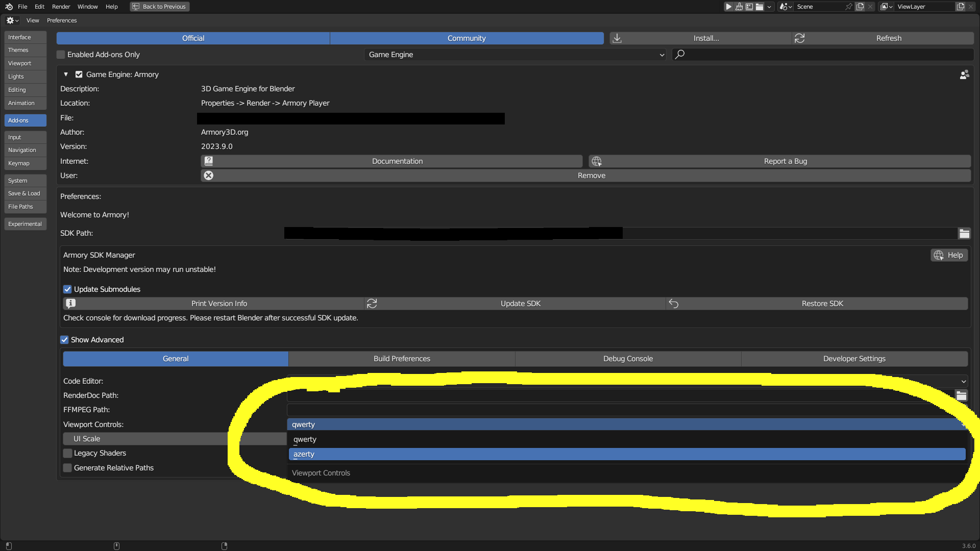Open the Game Engine category dropdown
Screen dimensions: 980x551
pyautogui.click(x=516, y=55)
